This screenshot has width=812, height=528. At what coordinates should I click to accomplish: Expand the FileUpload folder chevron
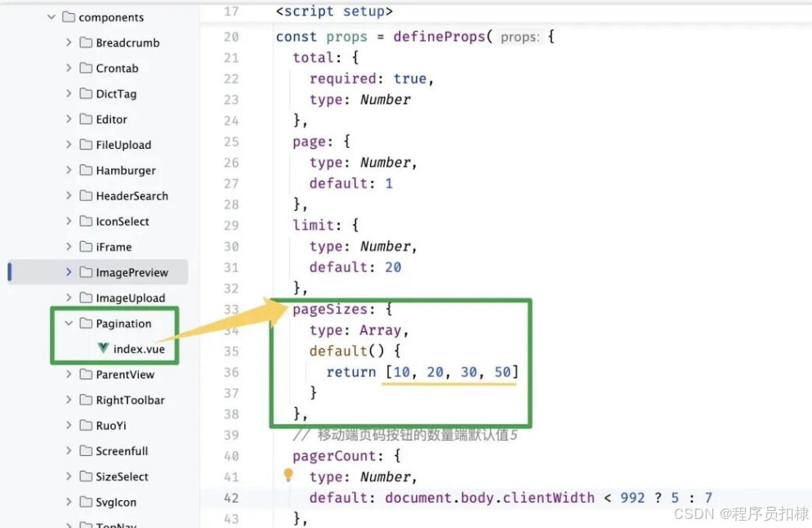pos(69,145)
